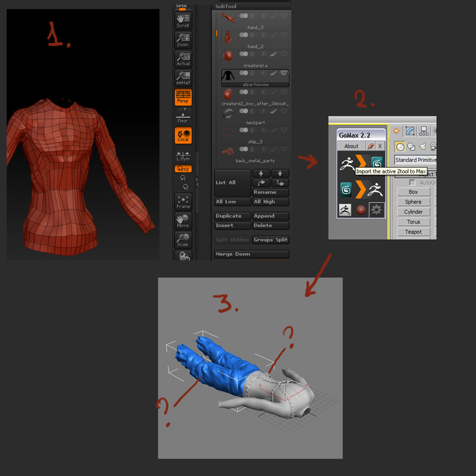The height and width of the screenshot is (476, 476).
Task: Click Import active Ztool to Max icon
Action: click(361, 162)
